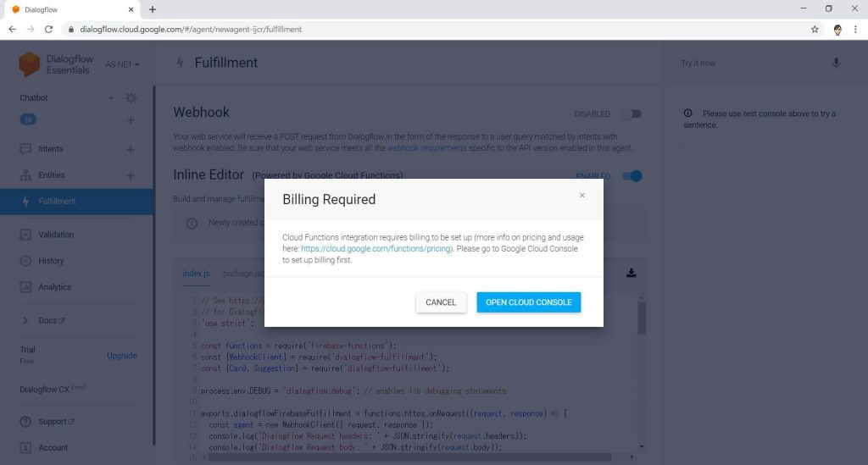Click the Fulfillment lightning icon in sidebar
The width and height of the screenshot is (868, 465).
point(25,202)
